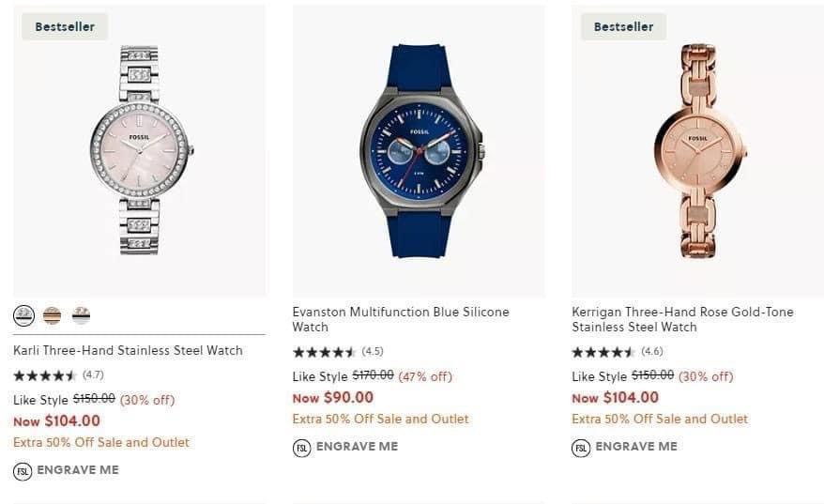Click the FSL engrave icon under Evanston watch

[301, 447]
